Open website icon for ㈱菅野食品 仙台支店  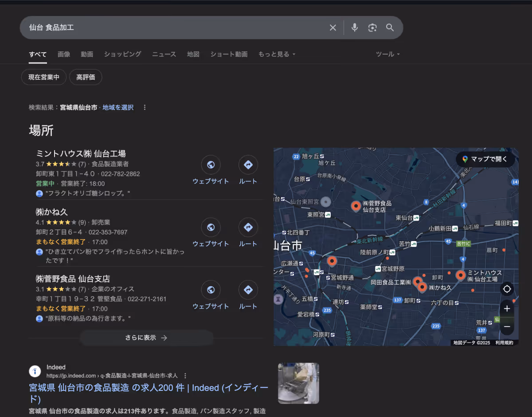click(x=211, y=290)
